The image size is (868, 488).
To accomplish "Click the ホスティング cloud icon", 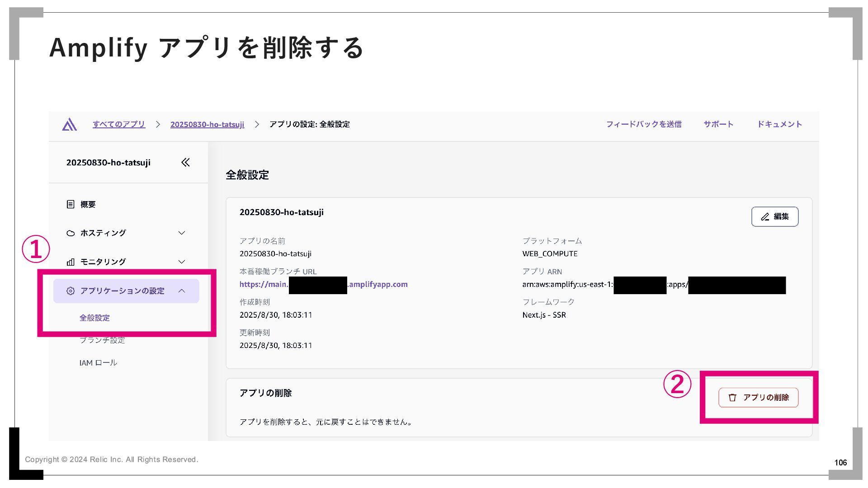I will click(x=71, y=233).
